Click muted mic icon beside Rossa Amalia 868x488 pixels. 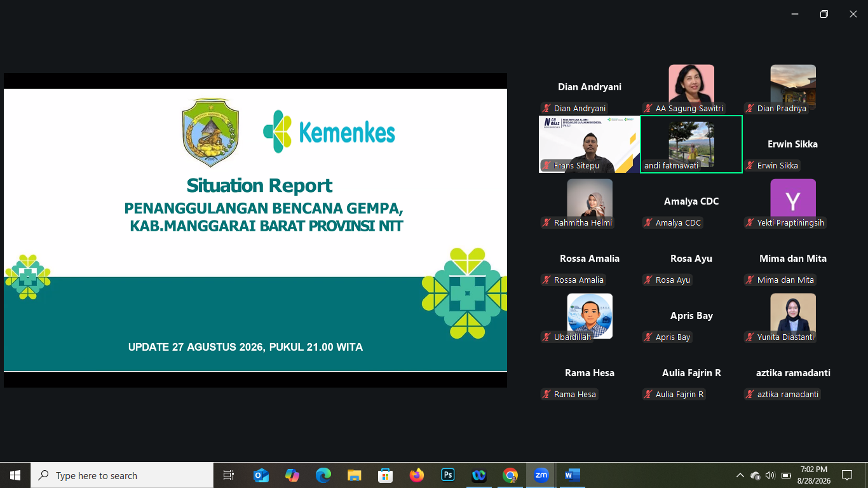(546, 280)
